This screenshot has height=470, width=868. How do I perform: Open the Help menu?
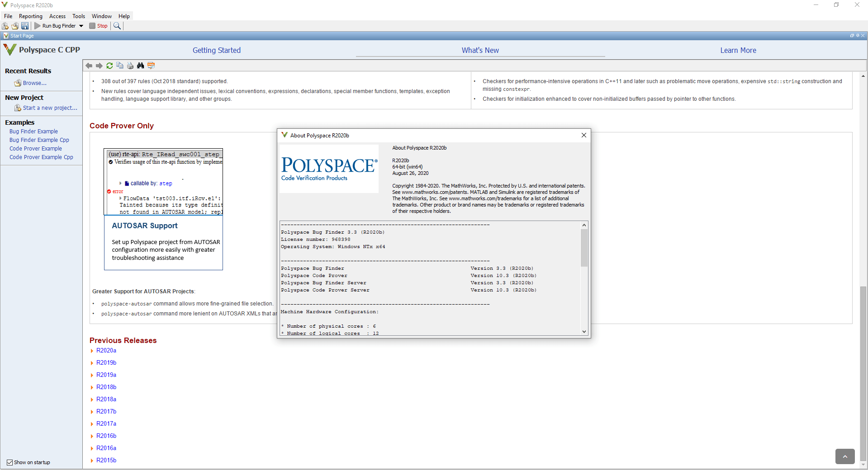pyautogui.click(x=124, y=16)
